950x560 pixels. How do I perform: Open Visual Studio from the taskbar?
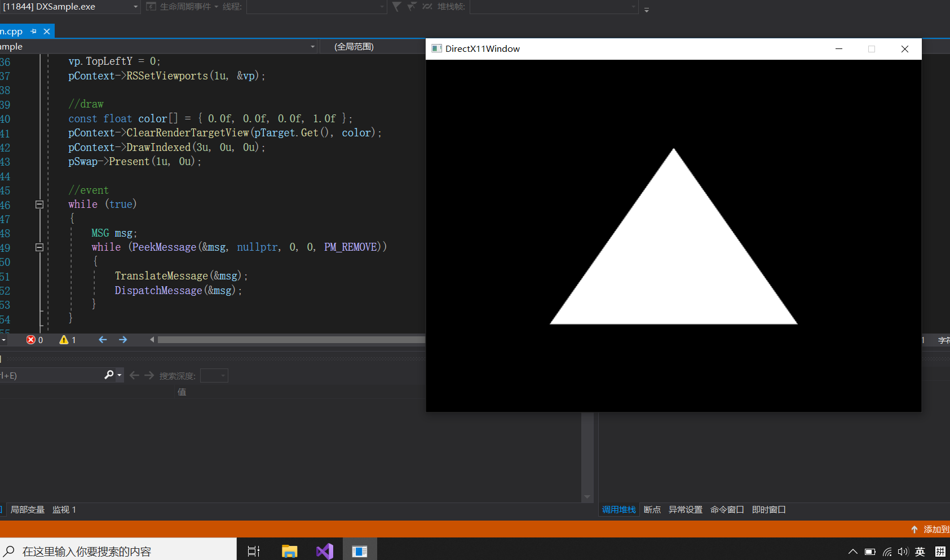325,551
